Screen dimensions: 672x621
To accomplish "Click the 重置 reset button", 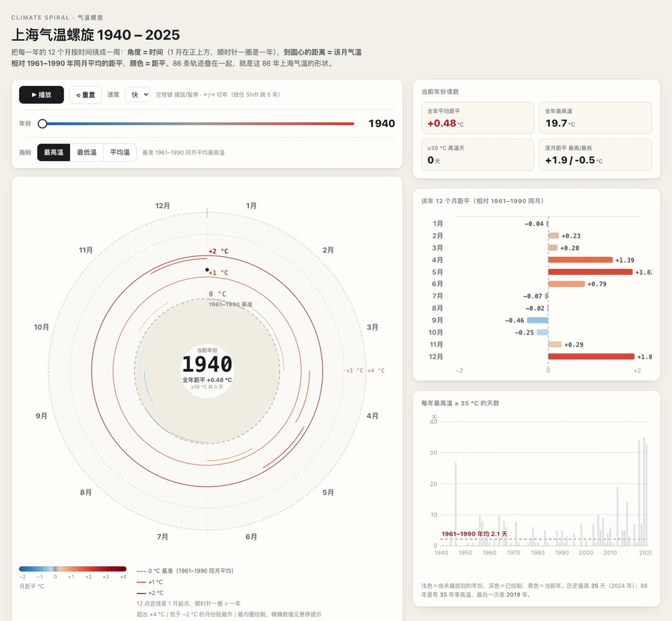I will [x=85, y=95].
